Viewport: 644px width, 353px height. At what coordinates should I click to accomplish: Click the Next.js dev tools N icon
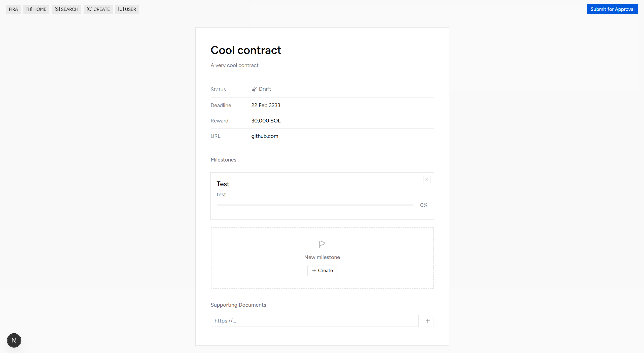click(14, 340)
